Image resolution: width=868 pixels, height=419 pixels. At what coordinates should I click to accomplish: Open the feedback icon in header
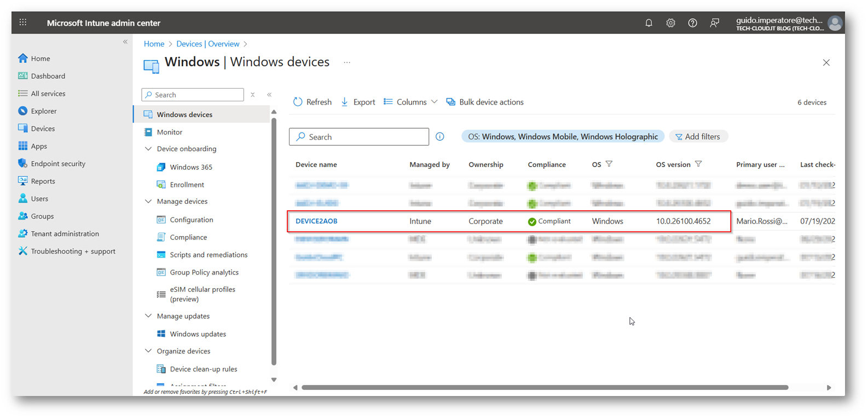[714, 23]
